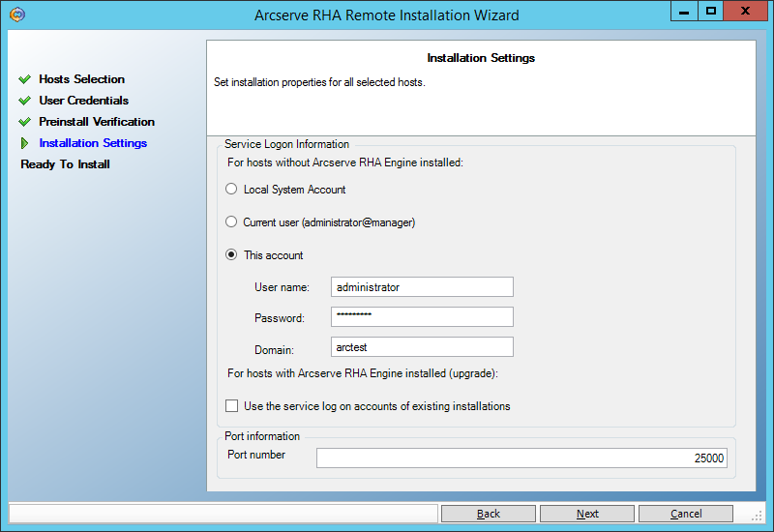Viewport: 774px width, 532px height.
Task: Click 'Set installation properties for all selected hosts.' text
Action: point(319,82)
